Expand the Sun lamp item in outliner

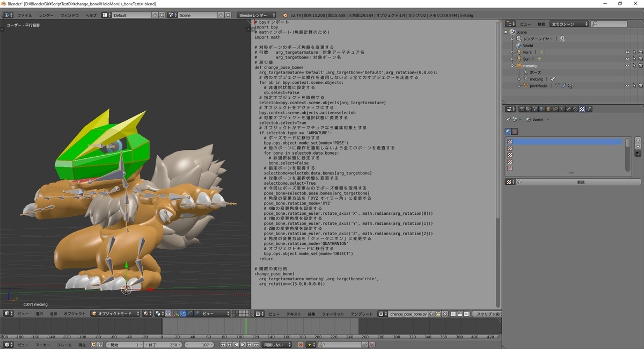click(513, 59)
